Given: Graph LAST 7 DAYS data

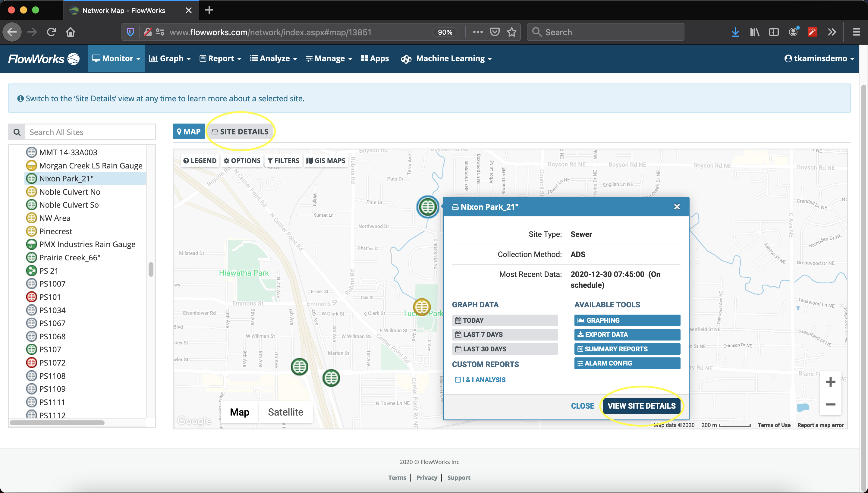Looking at the screenshot, I should [x=505, y=334].
